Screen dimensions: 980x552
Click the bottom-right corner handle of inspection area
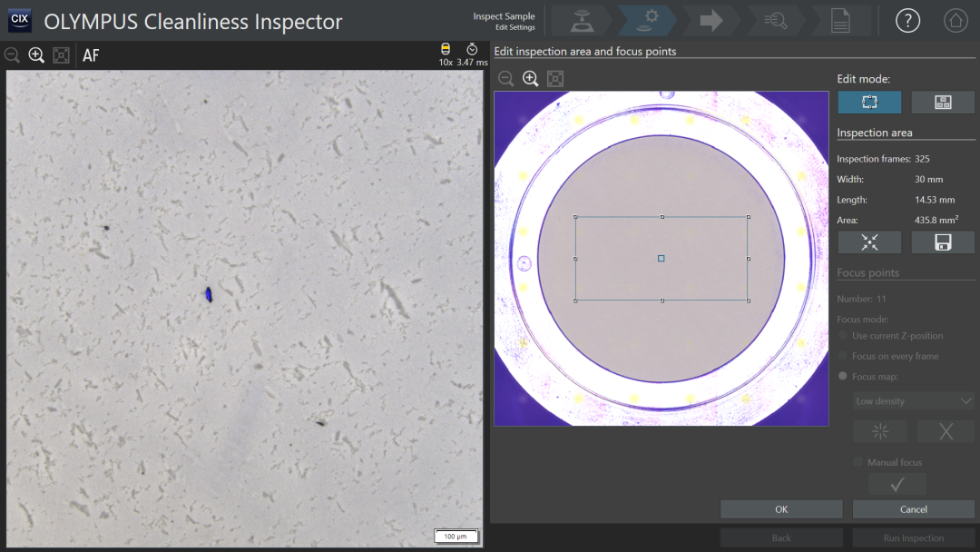tap(748, 301)
